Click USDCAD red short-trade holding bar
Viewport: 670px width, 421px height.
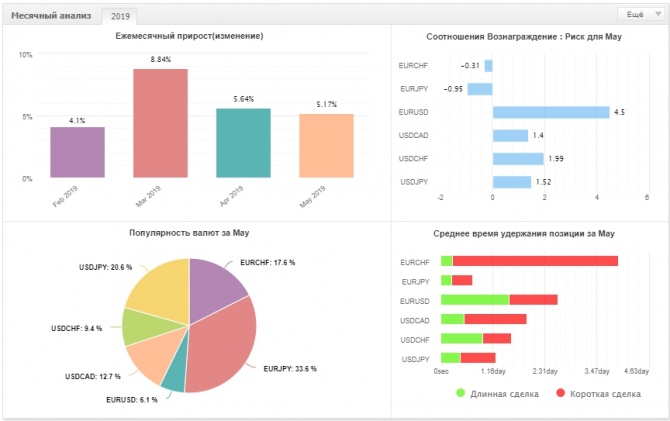pos(495,319)
